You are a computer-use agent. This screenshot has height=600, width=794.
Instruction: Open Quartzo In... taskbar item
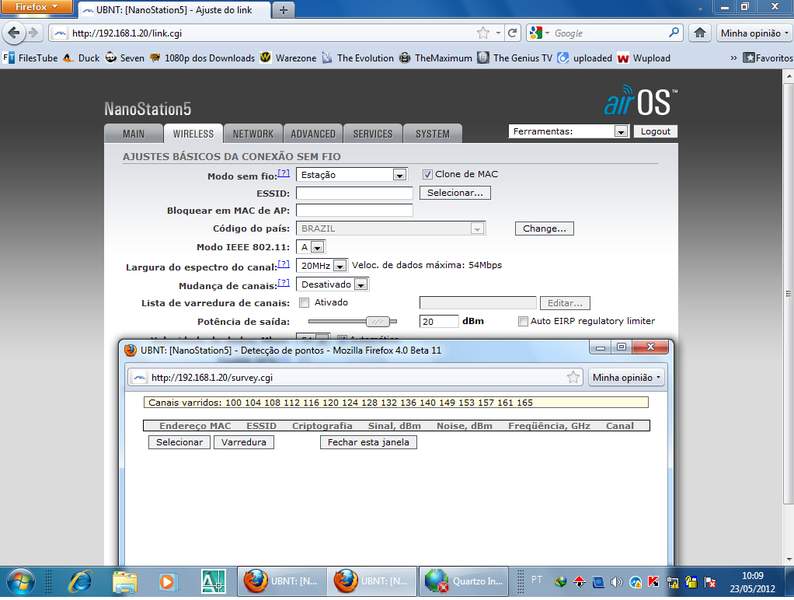click(463, 581)
